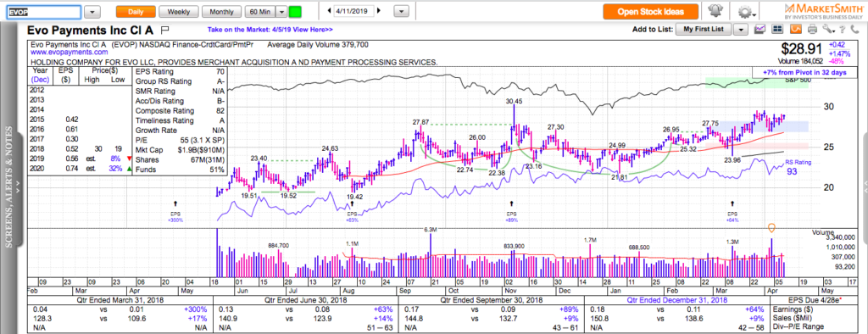This screenshot has width=868, height=334.
Task: Switch to the Monthly chart
Action: pyautogui.click(x=221, y=11)
